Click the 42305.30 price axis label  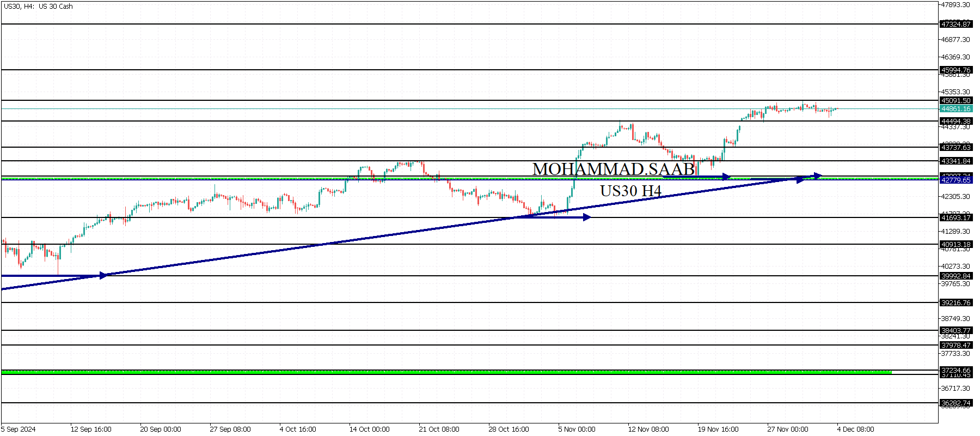point(956,197)
